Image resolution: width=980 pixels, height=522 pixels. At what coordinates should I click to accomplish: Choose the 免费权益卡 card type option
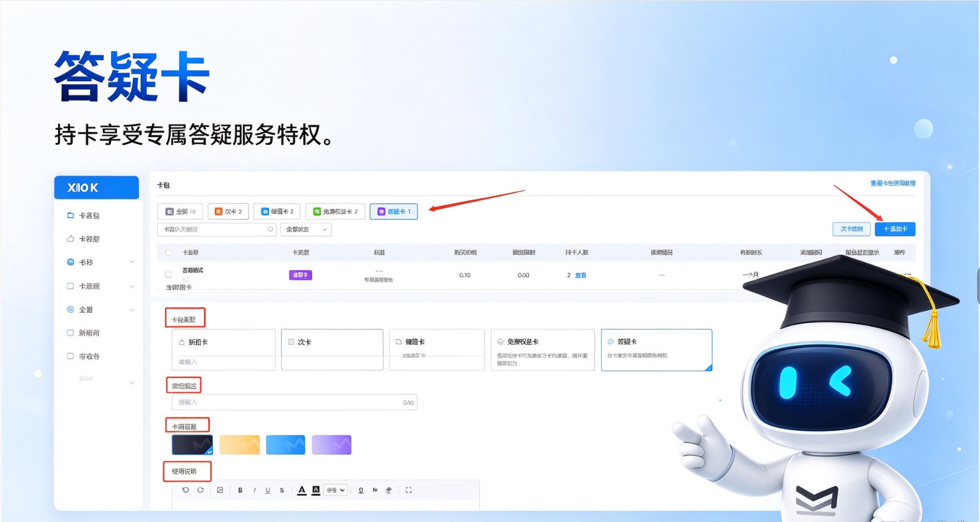click(543, 350)
